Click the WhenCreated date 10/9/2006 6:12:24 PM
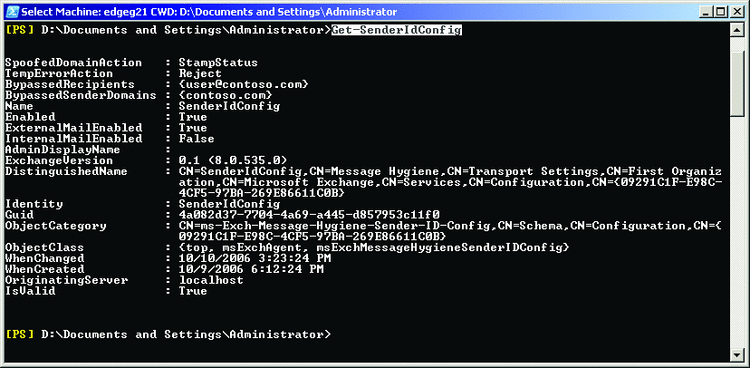The height and width of the screenshot is (368, 750). (x=251, y=269)
